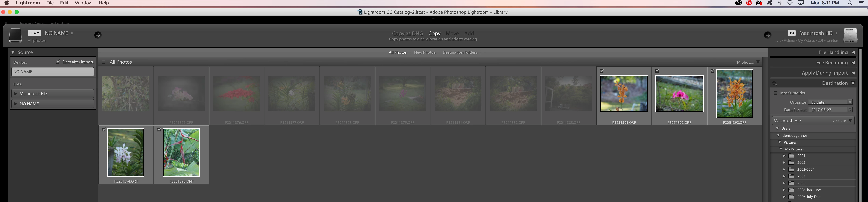The image size is (868, 202).
Task: Click the plus icon in Destination panel
Action: coord(774,83)
